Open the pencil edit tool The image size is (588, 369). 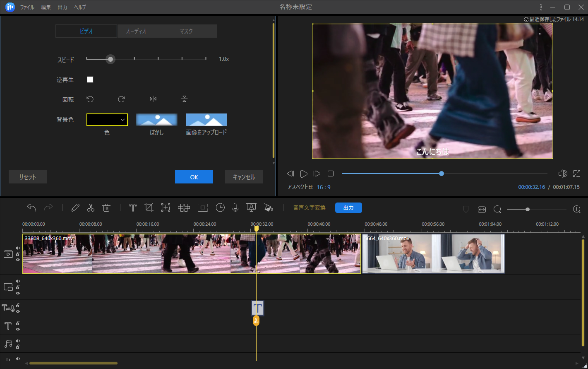(x=75, y=207)
